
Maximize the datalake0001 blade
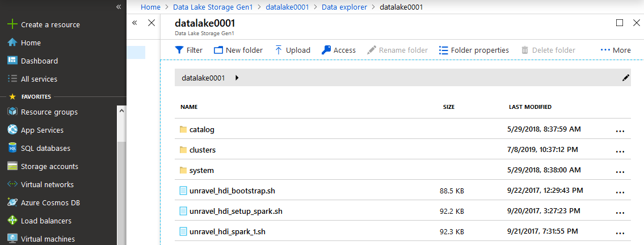point(620,23)
